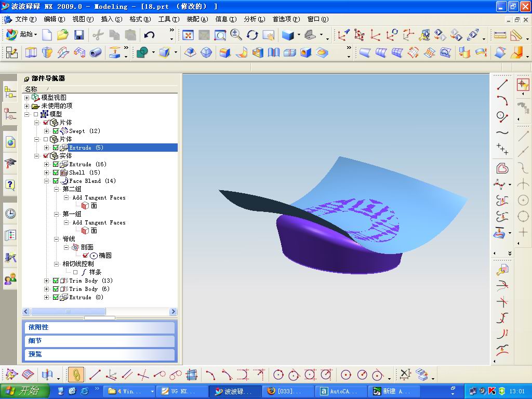
Task: Open the History clock sidebar tab
Action: click(10, 214)
